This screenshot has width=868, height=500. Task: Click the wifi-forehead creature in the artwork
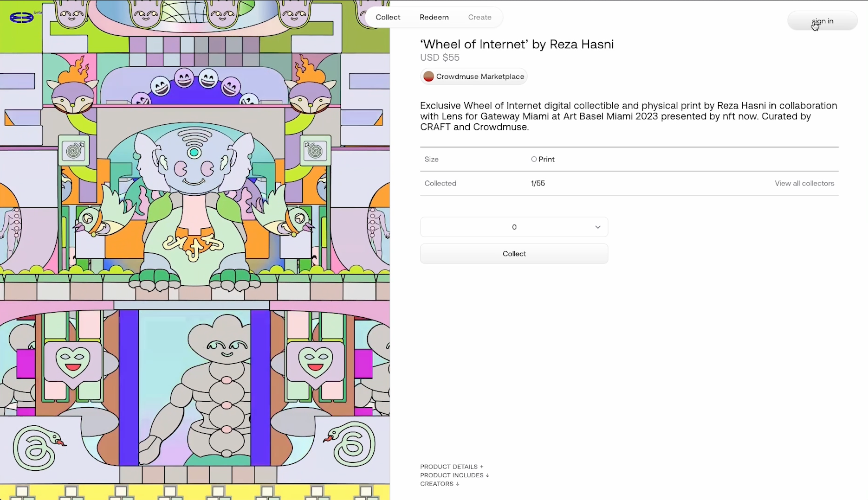coord(194,162)
